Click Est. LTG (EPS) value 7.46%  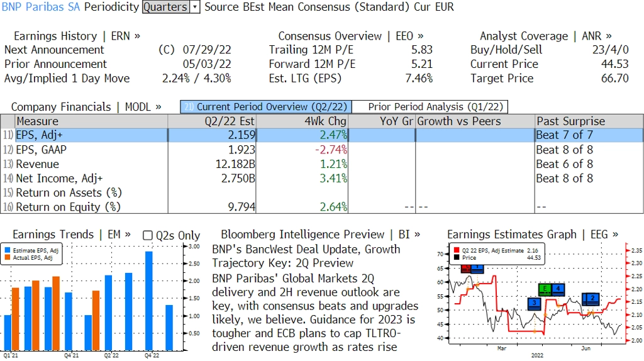click(419, 79)
